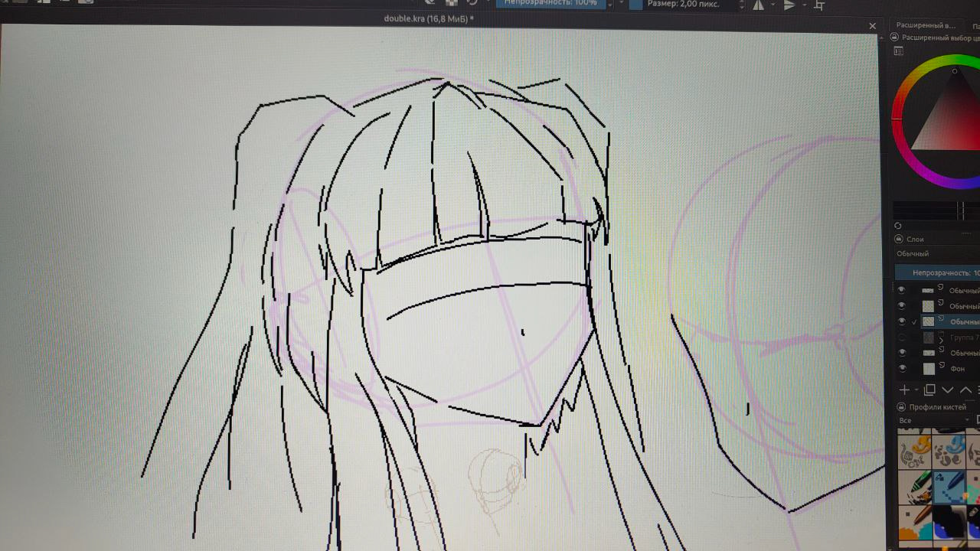Toggle vertical mirror tool in top toolbar

789,5
